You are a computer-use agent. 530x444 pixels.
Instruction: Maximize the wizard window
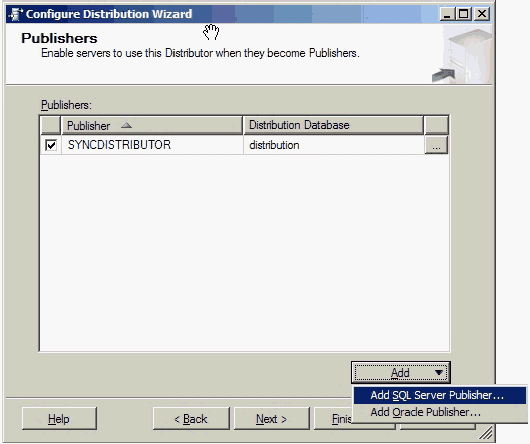click(463, 14)
